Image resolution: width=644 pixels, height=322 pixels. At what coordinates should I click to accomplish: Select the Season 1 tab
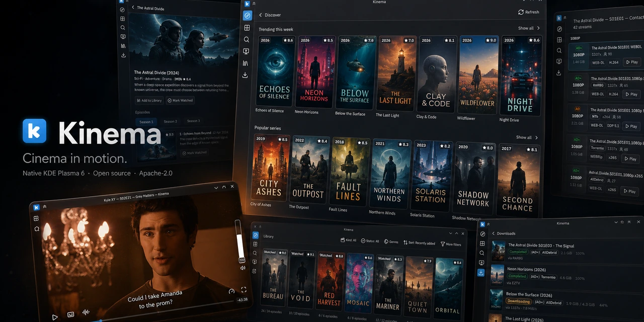[x=146, y=122]
